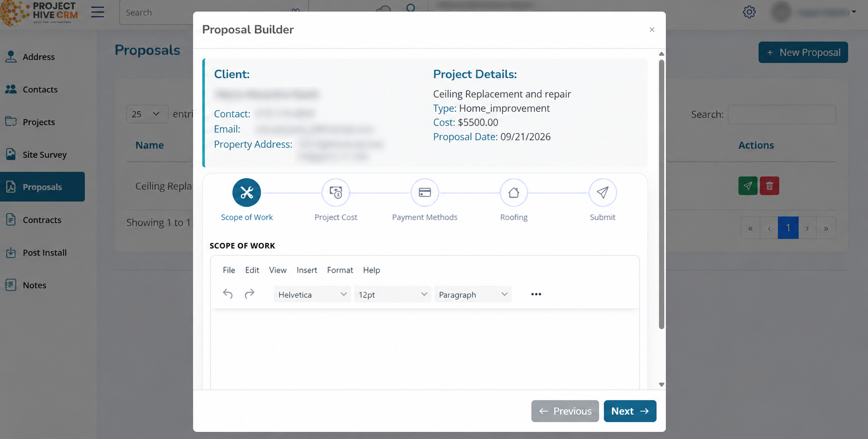Image resolution: width=868 pixels, height=439 pixels.
Task: Open the editor Format menu
Action: coord(340,270)
